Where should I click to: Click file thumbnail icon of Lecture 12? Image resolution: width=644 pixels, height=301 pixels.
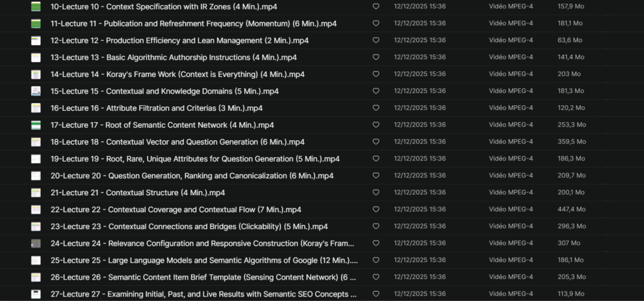tap(36, 41)
